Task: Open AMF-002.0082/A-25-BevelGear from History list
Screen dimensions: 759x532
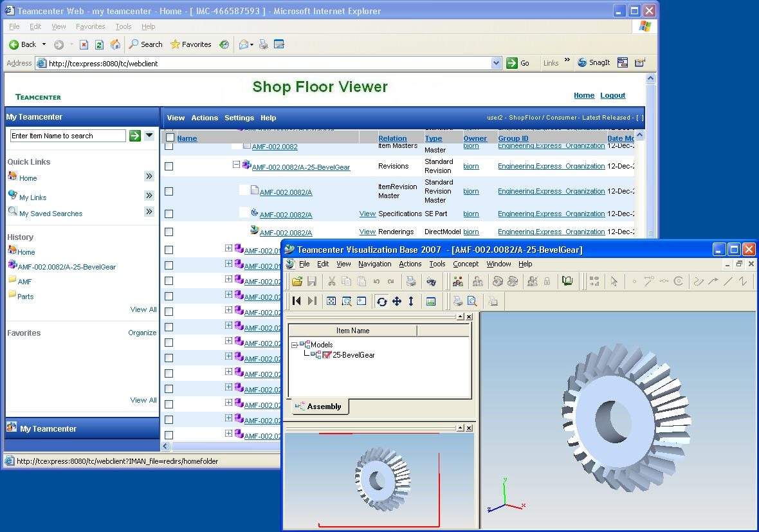Action: 67,267
